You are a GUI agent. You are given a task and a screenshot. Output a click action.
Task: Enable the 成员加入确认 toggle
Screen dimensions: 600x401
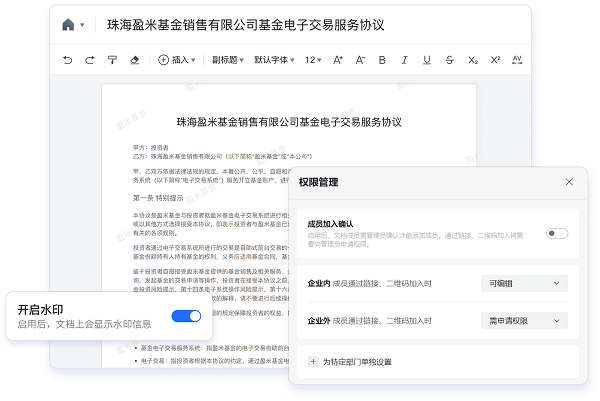point(557,233)
